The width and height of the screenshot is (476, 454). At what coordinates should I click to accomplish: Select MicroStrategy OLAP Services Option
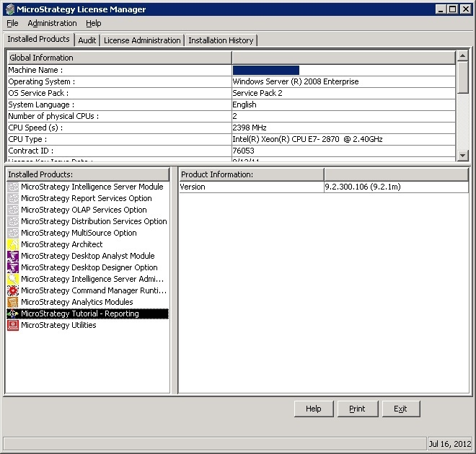84,210
